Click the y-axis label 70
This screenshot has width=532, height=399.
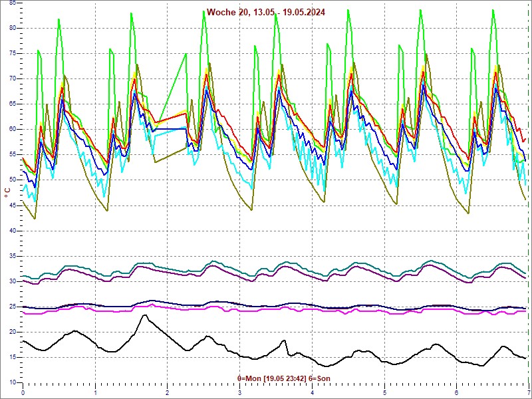(x=12, y=78)
